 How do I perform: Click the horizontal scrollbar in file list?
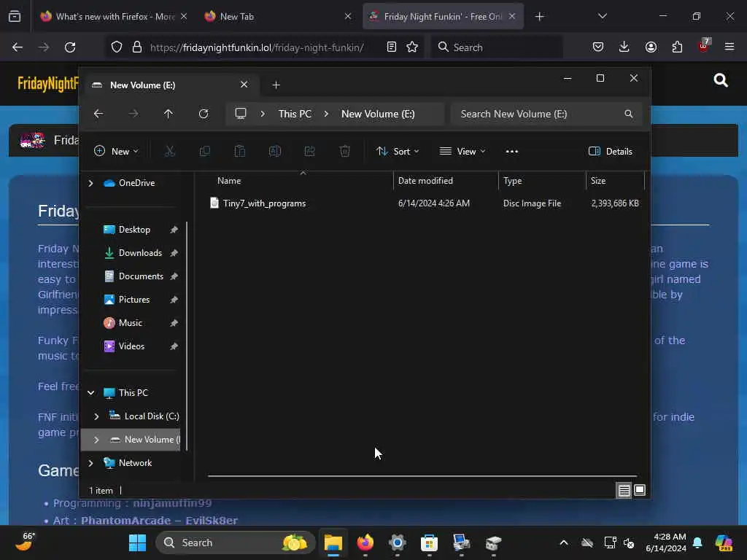pos(422,475)
